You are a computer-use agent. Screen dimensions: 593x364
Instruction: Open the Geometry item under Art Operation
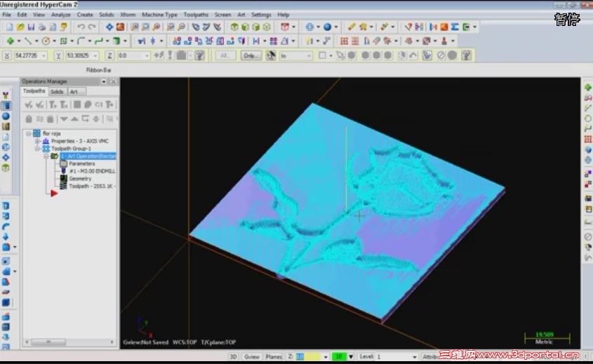(x=79, y=179)
